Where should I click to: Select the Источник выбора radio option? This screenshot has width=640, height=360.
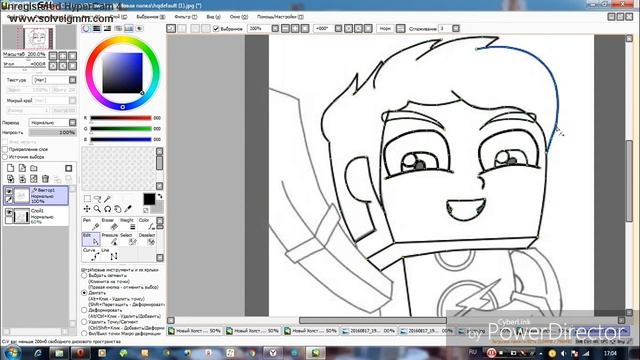pyautogui.click(x=5, y=157)
